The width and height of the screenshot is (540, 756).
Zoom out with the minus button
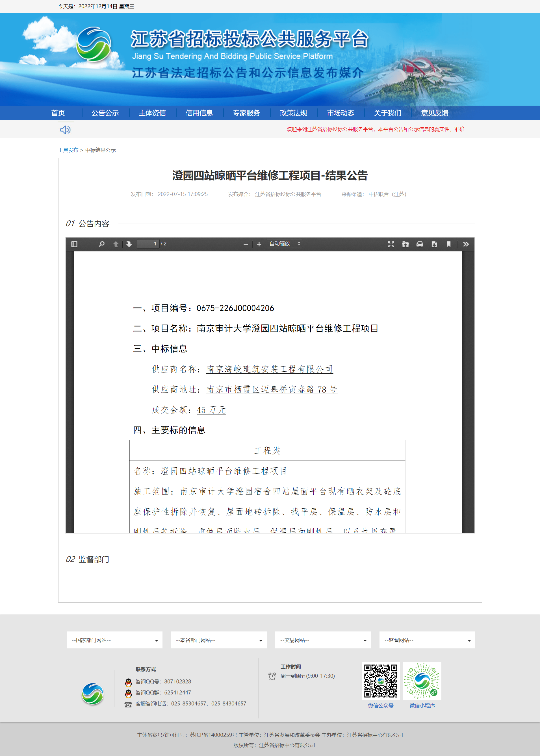pyautogui.click(x=246, y=244)
